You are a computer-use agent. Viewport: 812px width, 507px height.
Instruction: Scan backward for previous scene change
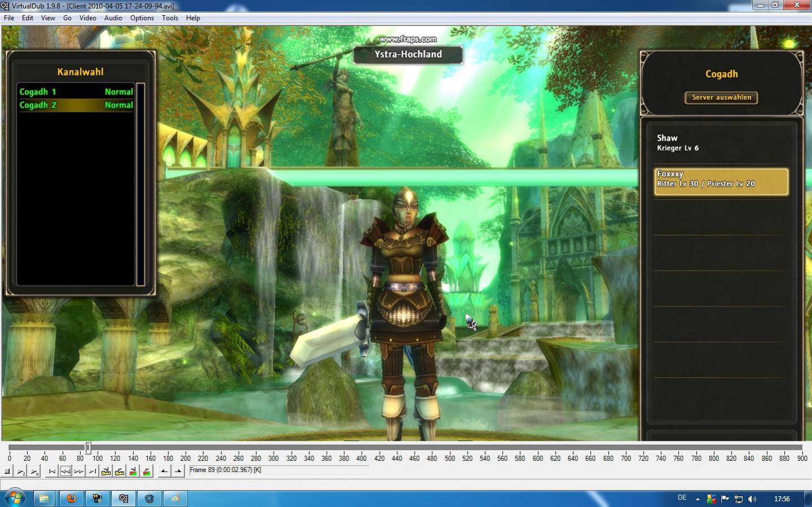coord(133,471)
